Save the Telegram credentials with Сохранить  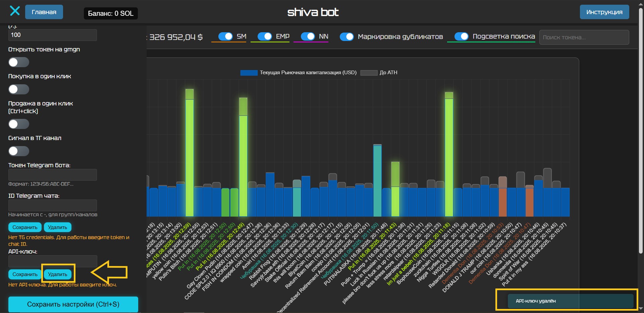pyautogui.click(x=25, y=227)
